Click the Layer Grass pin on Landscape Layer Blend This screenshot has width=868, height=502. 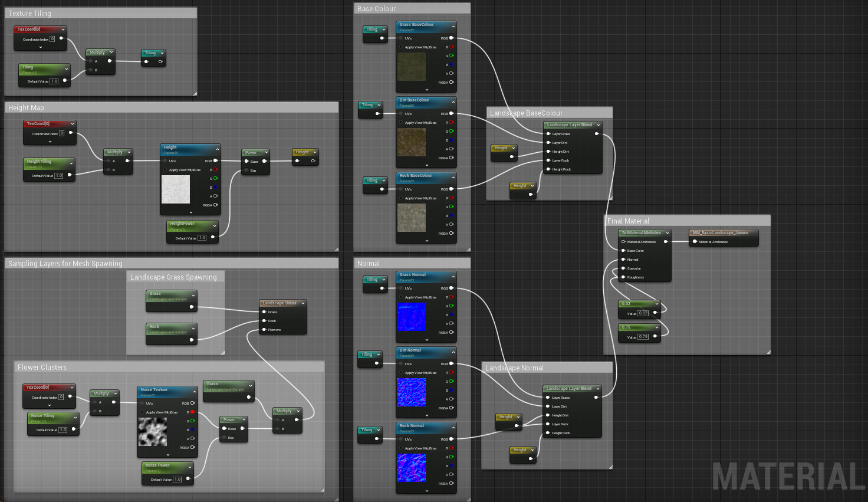point(548,134)
